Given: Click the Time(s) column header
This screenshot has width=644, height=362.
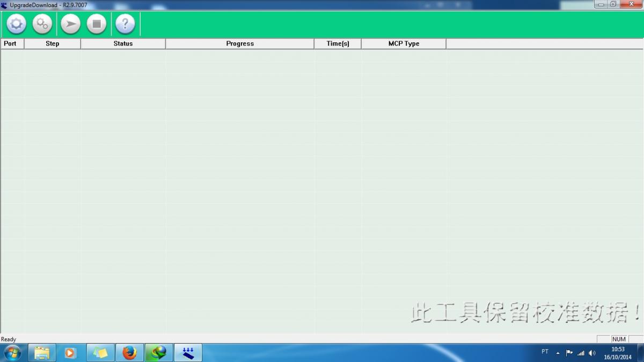Looking at the screenshot, I should (338, 43).
